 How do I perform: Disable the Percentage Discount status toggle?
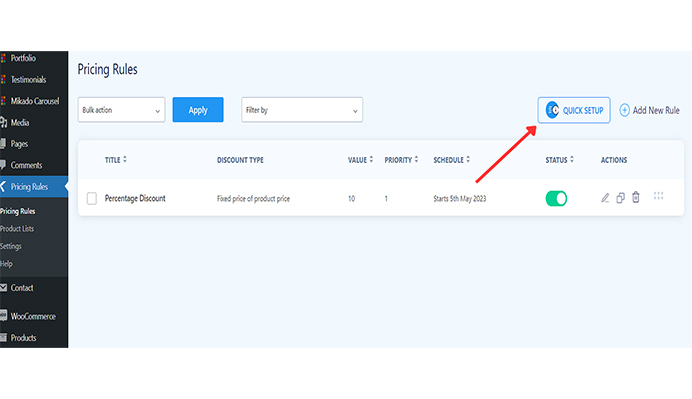click(x=556, y=198)
